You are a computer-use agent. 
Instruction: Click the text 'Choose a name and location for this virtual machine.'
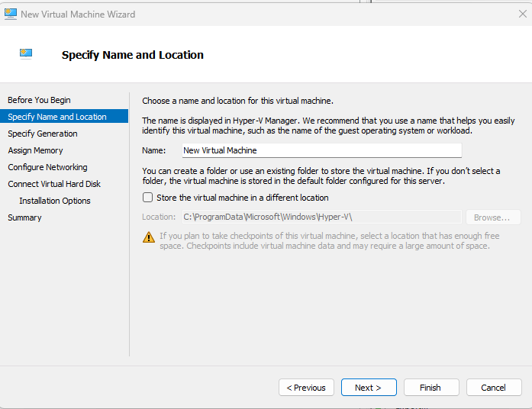click(237, 101)
